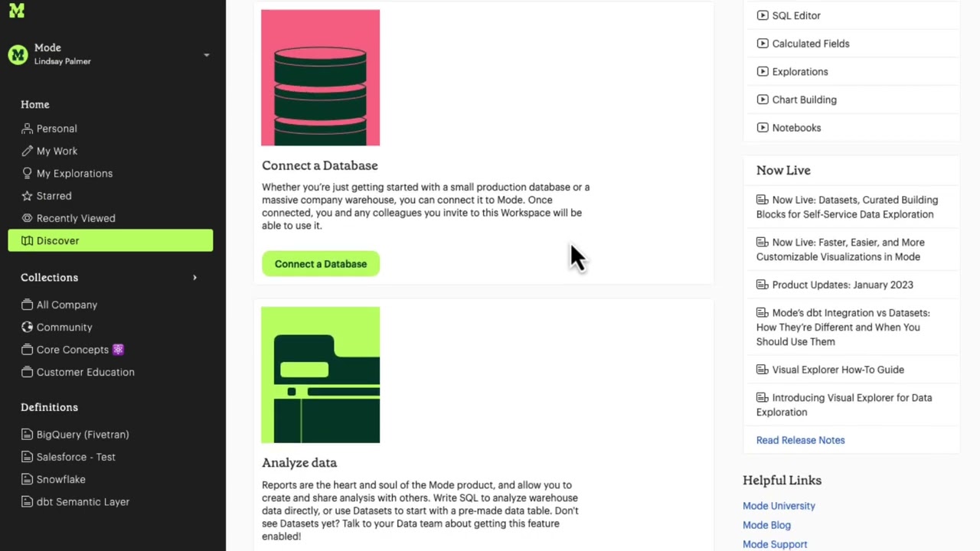Click the Snowflake definitions icon
The height and width of the screenshot is (551, 980).
[x=28, y=479]
